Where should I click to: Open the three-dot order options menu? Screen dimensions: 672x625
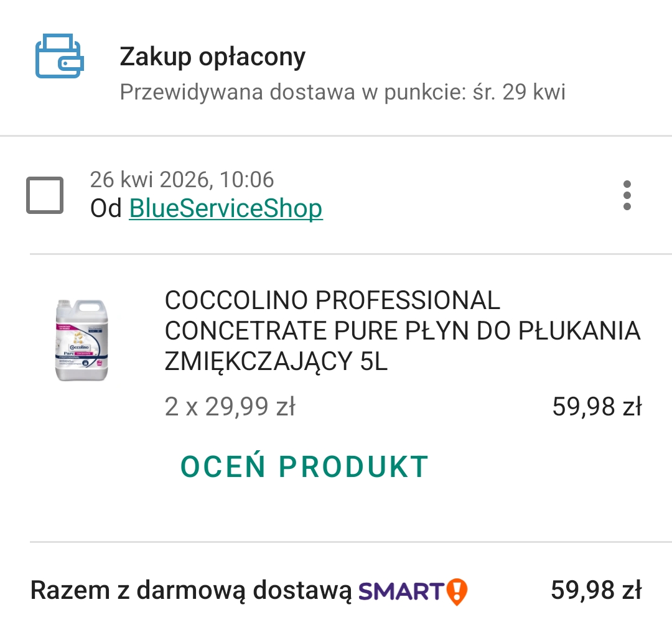(x=627, y=195)
